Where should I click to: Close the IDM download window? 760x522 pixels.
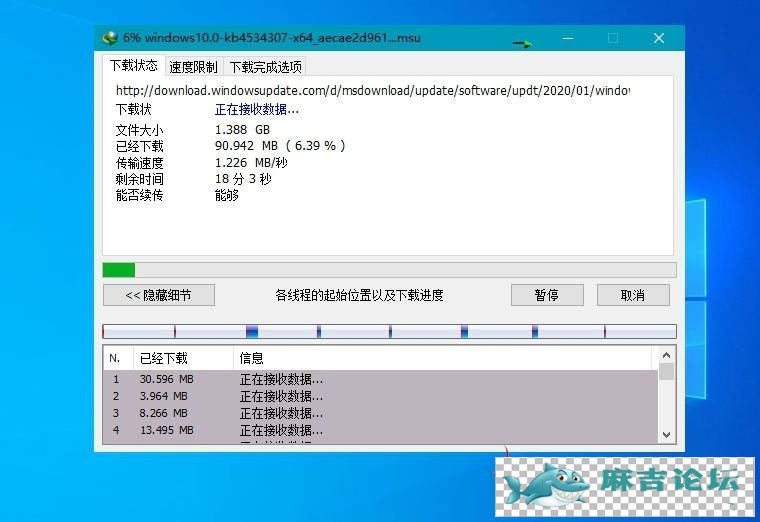click(x=659, y=38)
